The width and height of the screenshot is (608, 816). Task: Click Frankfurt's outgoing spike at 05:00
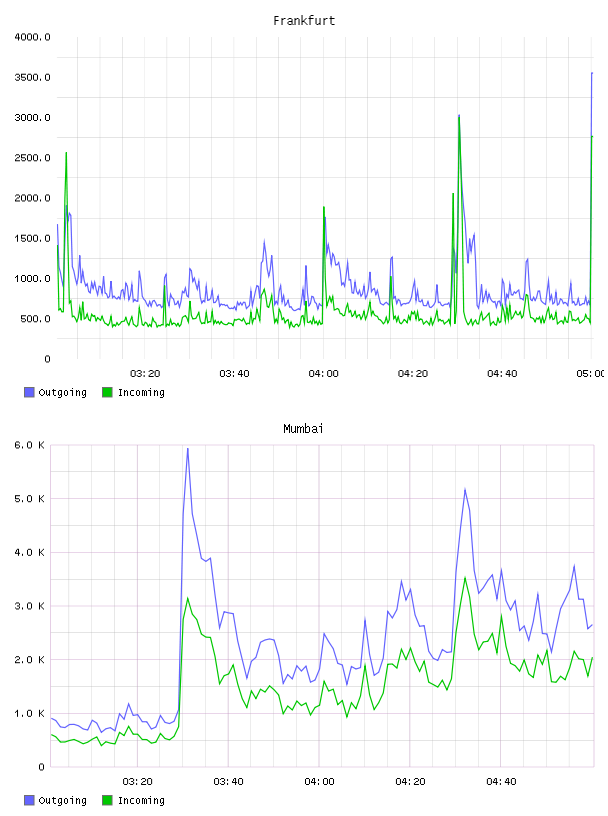pos(592,73)
